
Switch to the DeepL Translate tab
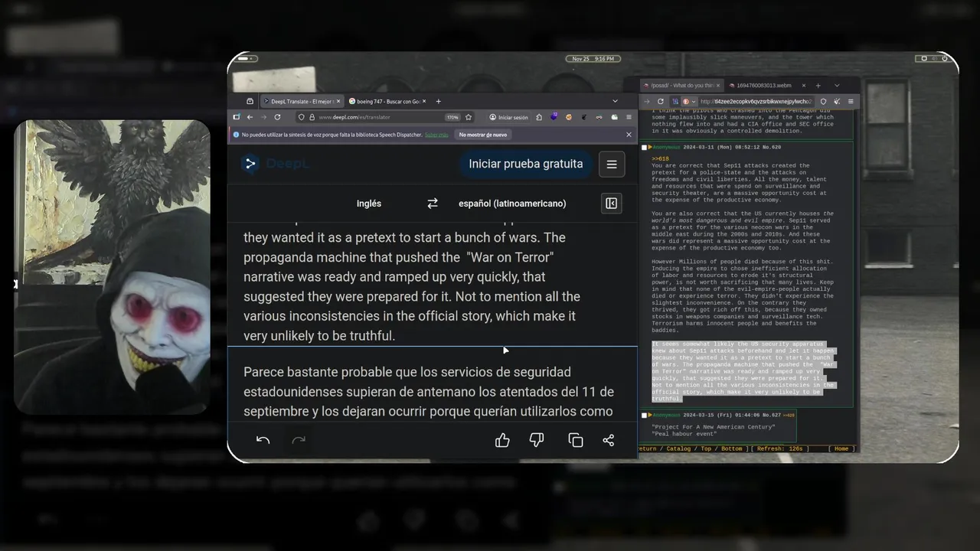coord(302,101)
